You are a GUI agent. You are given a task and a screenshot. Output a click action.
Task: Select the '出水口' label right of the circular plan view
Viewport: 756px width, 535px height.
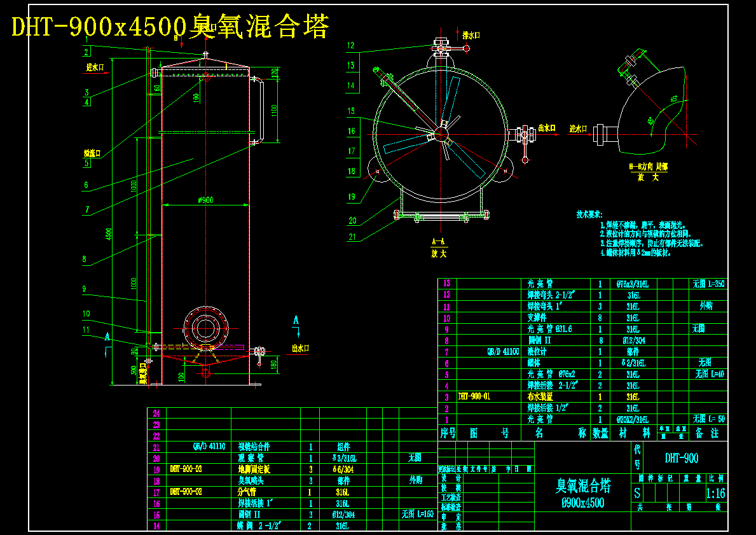(547, 128)
